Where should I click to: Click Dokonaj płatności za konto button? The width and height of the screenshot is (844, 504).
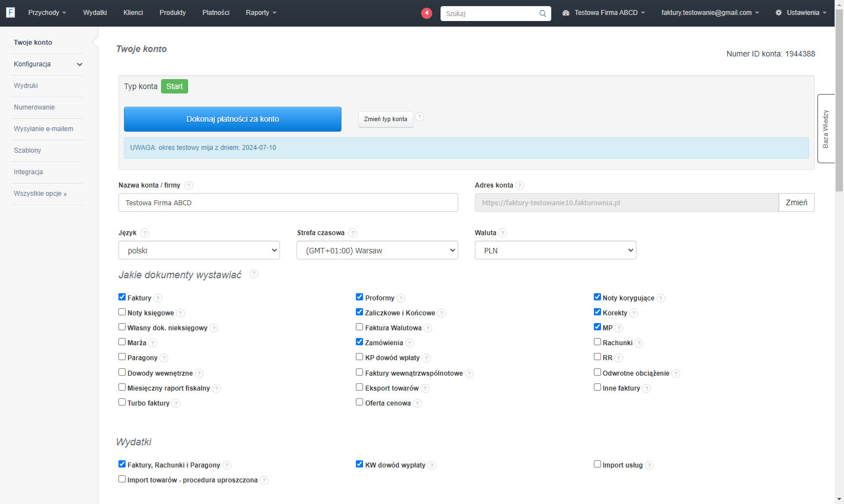232,119
